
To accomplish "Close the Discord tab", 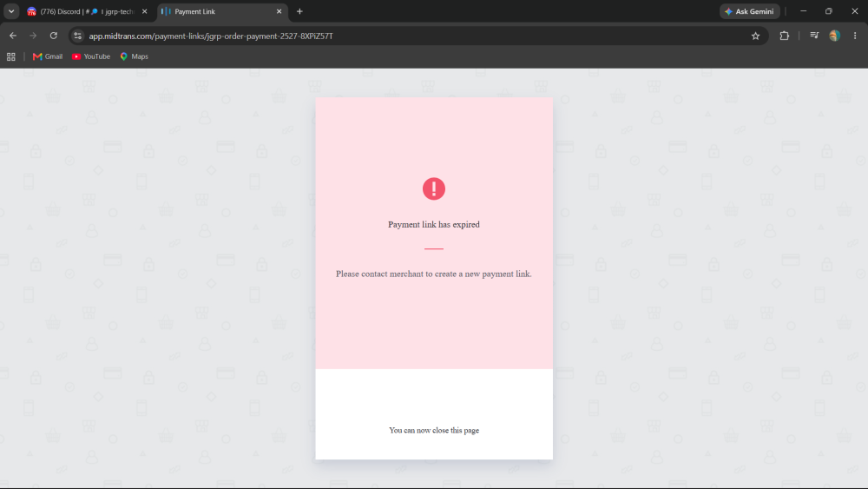I will [x=144, y=11].
